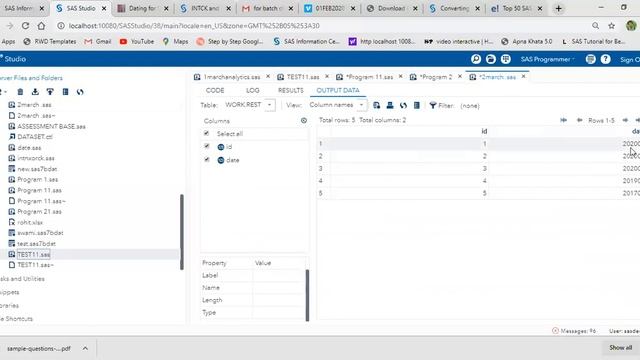Click the Messages: 96 status indicator

point(574,331)
